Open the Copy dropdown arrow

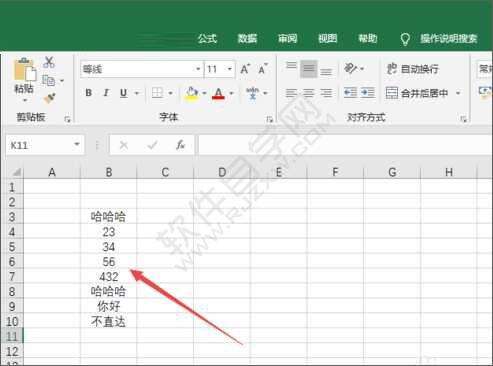pos(62,81)
